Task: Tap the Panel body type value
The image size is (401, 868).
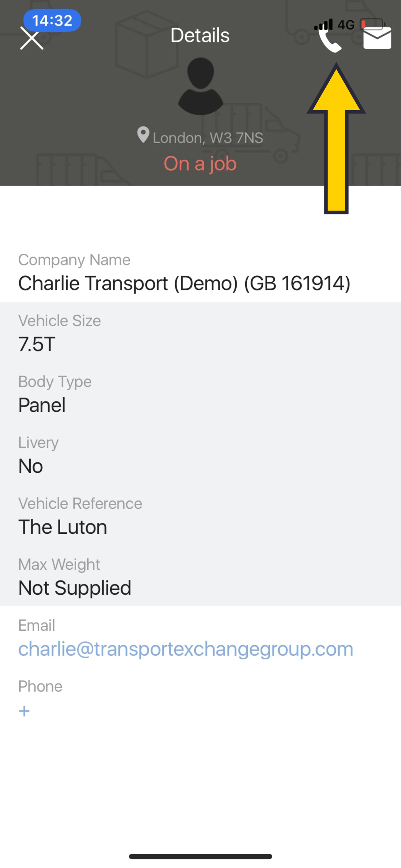Action: pyautogui.click(x=42, y=405)
